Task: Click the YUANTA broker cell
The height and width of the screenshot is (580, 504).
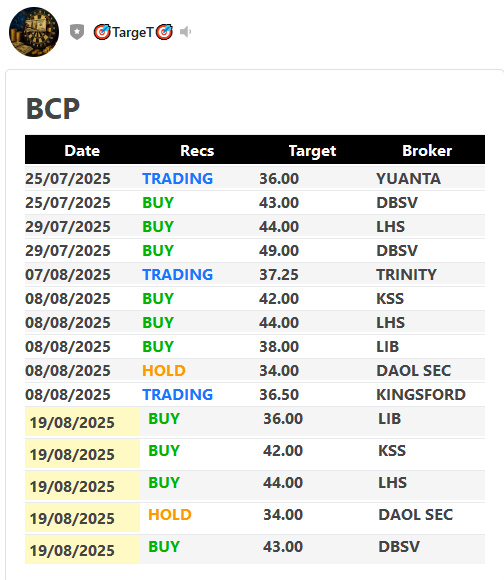Action: coord(409,179)
